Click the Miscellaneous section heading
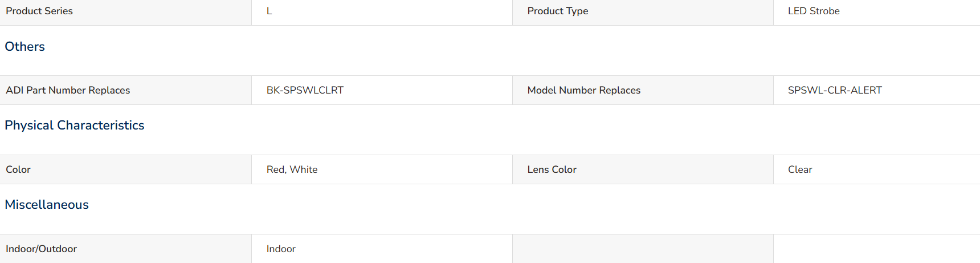The image size is (980, 263). (47, 205)
